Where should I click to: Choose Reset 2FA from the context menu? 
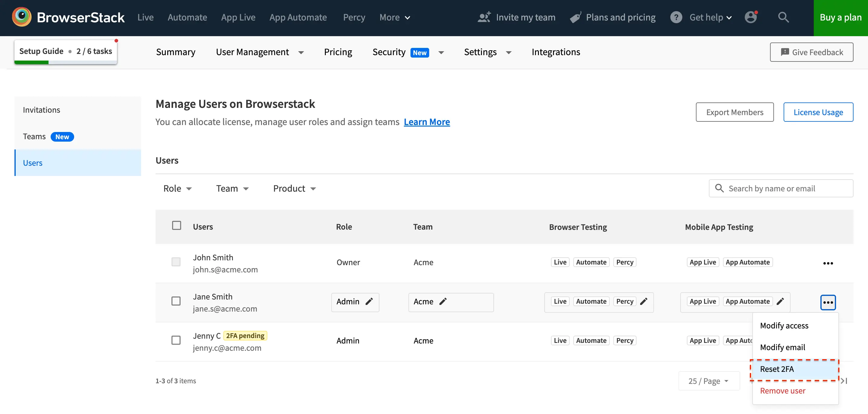click(777, 369)
